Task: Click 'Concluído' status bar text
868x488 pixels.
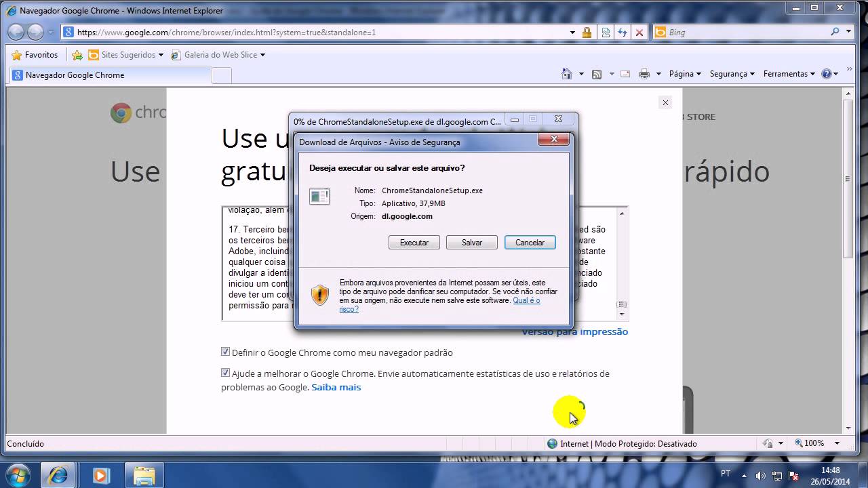Action: point(25,443)
